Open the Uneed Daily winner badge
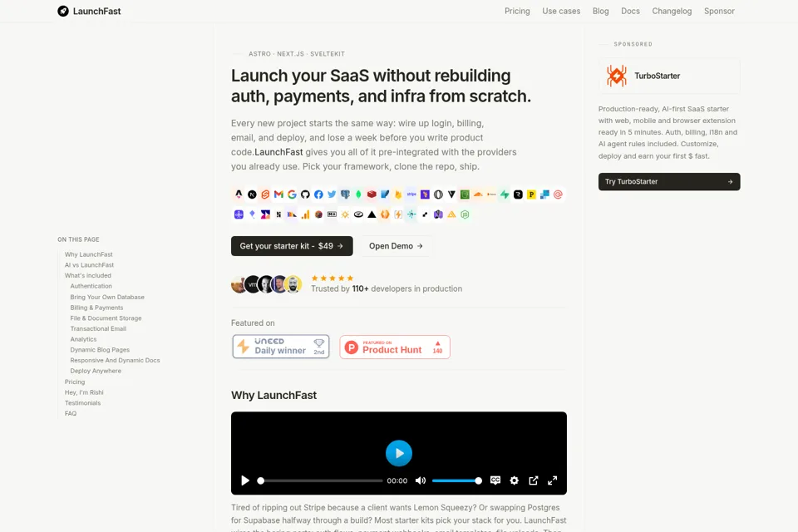798x532 pixels. click(x=281, y=347)
